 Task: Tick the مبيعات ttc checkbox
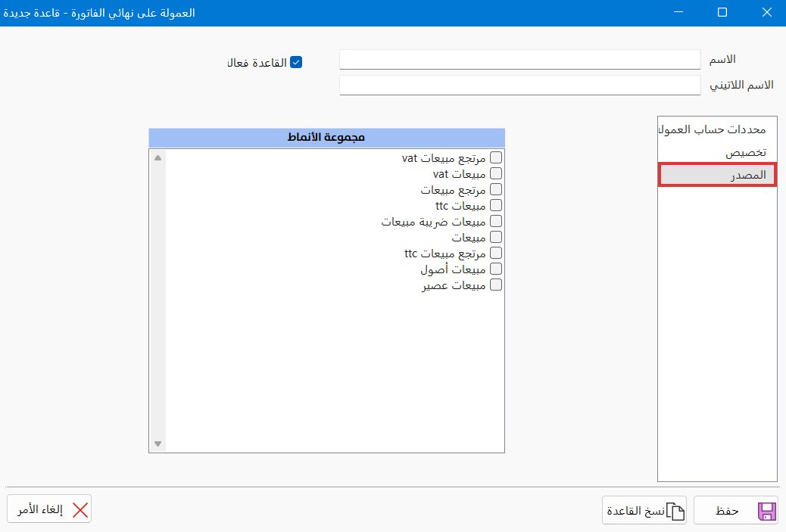pos(496,205)
